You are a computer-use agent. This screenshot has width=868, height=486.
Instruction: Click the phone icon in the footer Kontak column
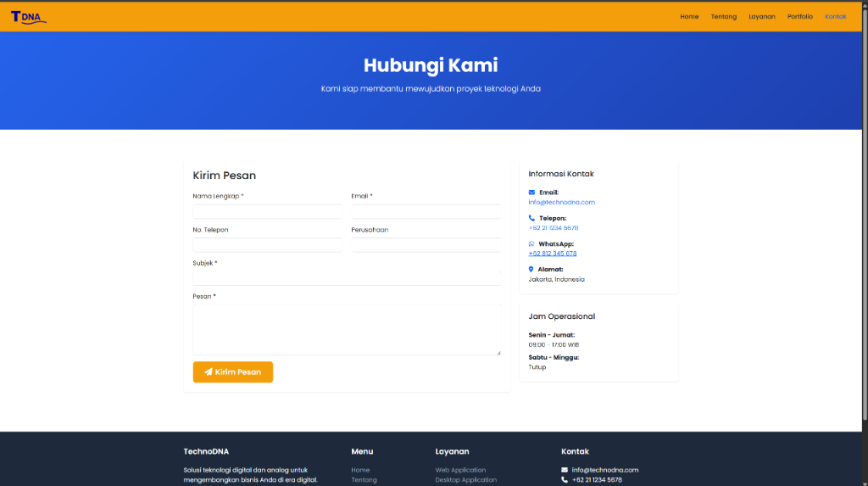pyautogui.click(x=565, y=480)
